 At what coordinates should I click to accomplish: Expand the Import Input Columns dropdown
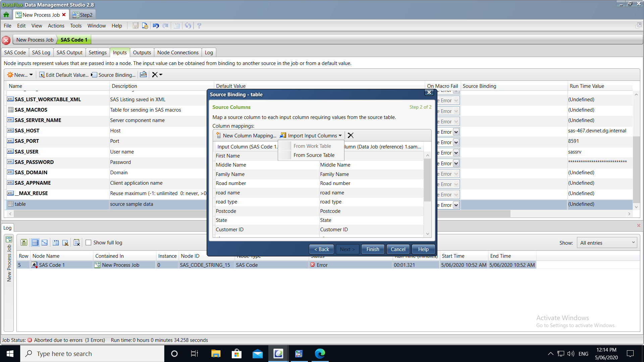pyautogui.click(x=340, y=136)
